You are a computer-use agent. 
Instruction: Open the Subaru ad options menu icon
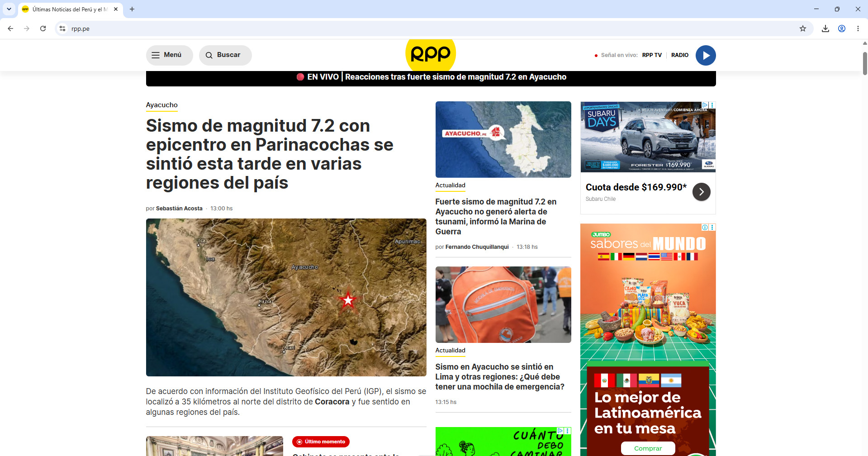click(712, 105)
